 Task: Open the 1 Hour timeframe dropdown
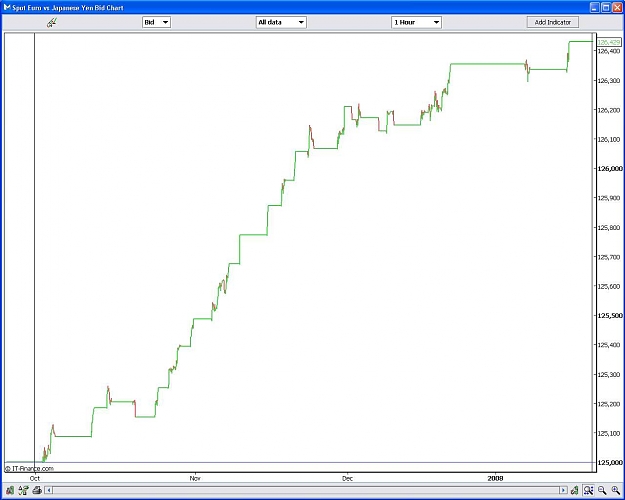coord(416,22)
